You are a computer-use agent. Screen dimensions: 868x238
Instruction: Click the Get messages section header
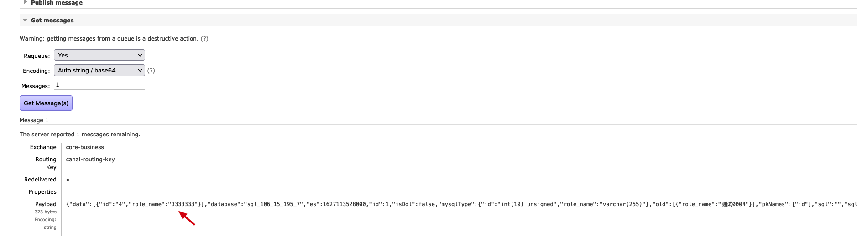coord(52,20)
